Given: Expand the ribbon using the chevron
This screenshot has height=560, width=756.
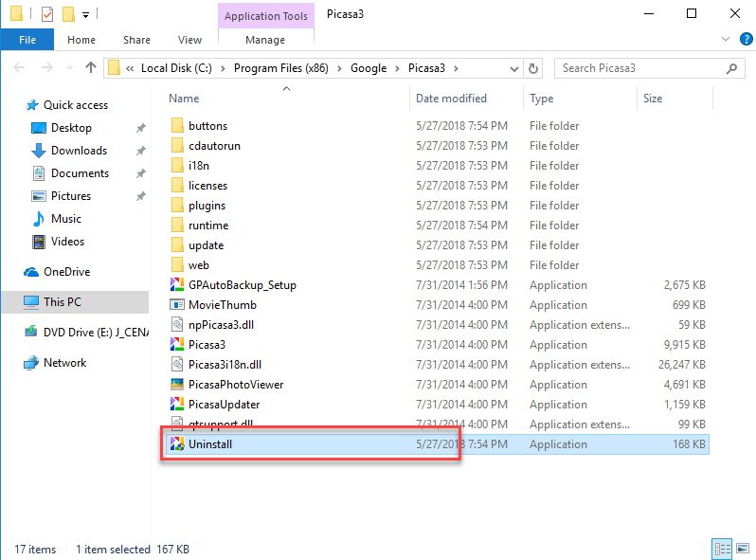Looking at the screenshot, I should (725, 39).
